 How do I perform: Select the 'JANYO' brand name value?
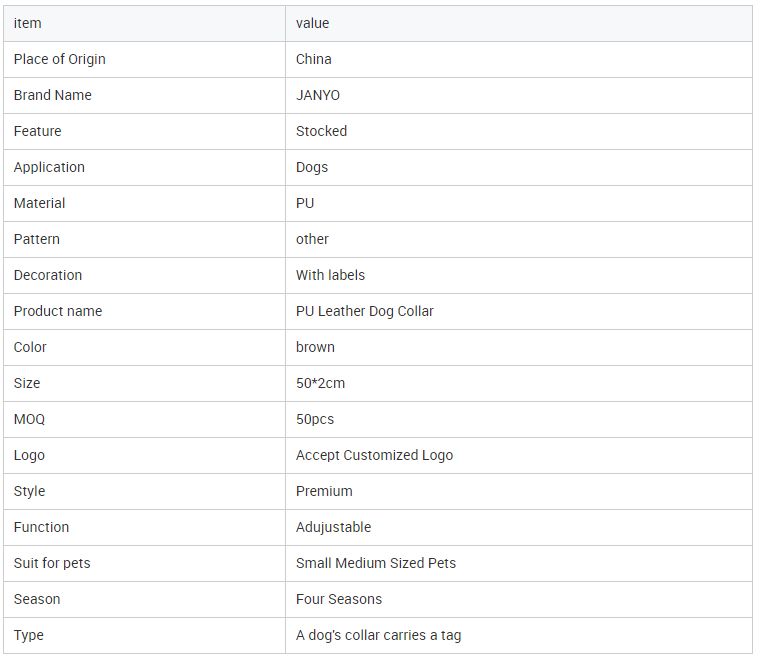[x=318, y=95]
